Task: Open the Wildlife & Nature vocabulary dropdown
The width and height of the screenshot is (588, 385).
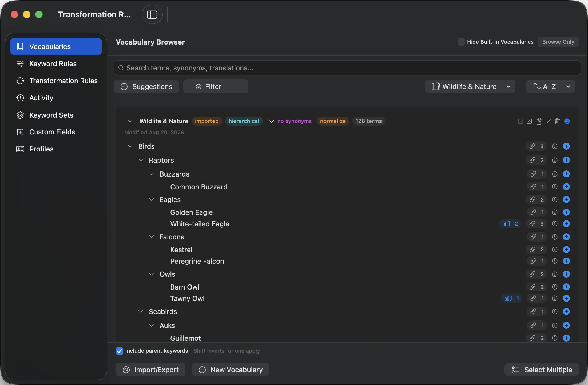Action: click(x=470, y=86)
